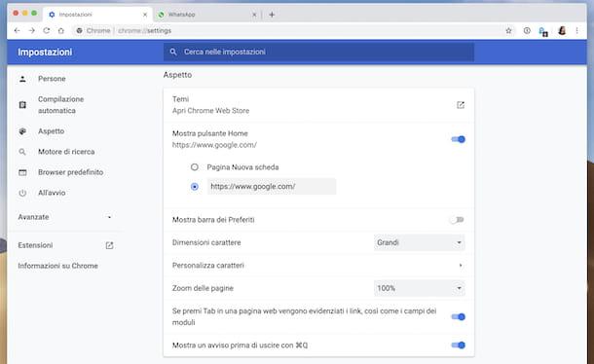
Task: Click the circular extension icon next to the star
Action: click(527, 31)
